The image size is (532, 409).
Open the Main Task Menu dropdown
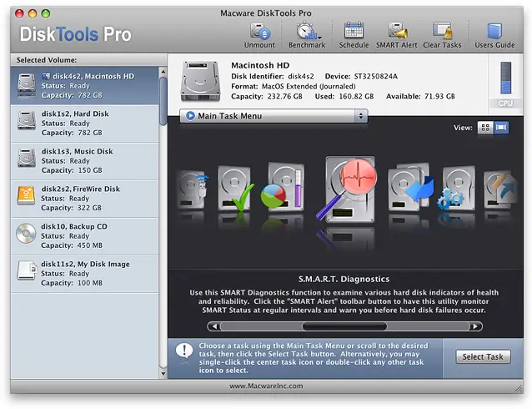pyautogui.click(x=274, y=116)
